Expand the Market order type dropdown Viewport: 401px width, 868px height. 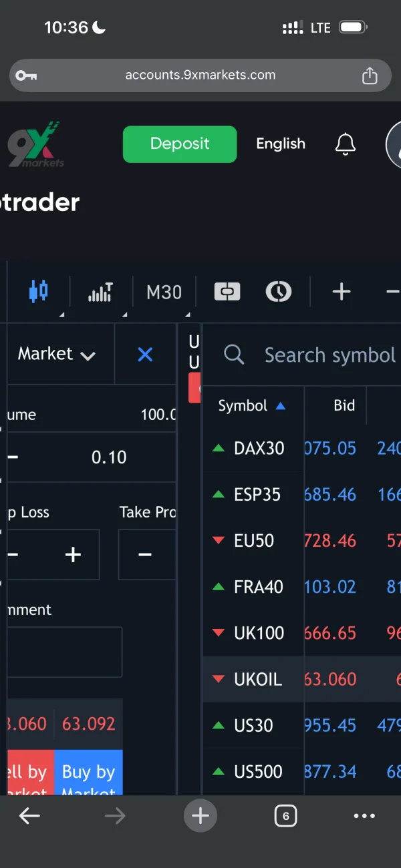pyautogui.click(x=57, y=354)
